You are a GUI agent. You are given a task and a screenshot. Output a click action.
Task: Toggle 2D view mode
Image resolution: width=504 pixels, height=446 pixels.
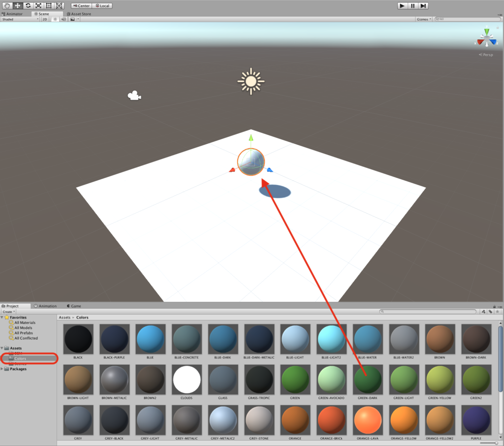point(45,19)
